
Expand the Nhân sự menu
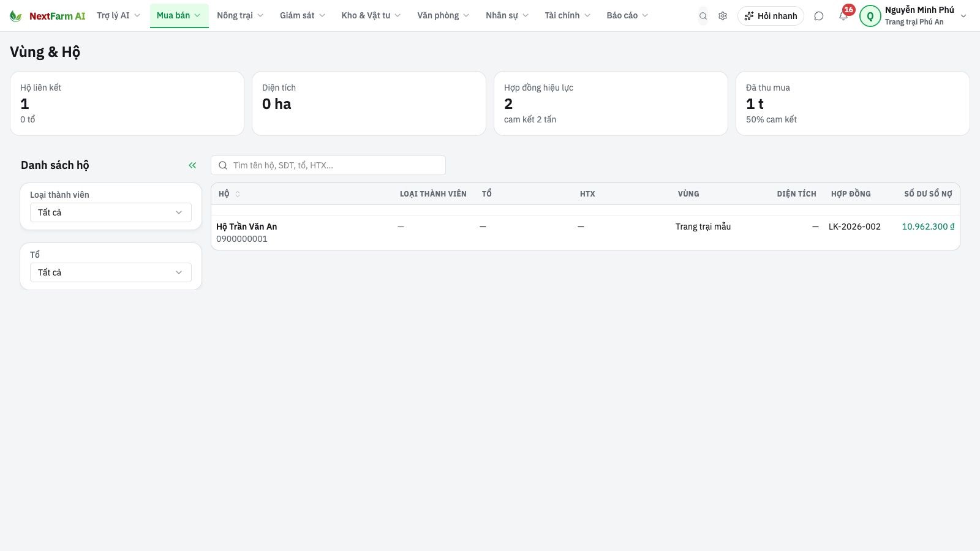click(507, 15)
